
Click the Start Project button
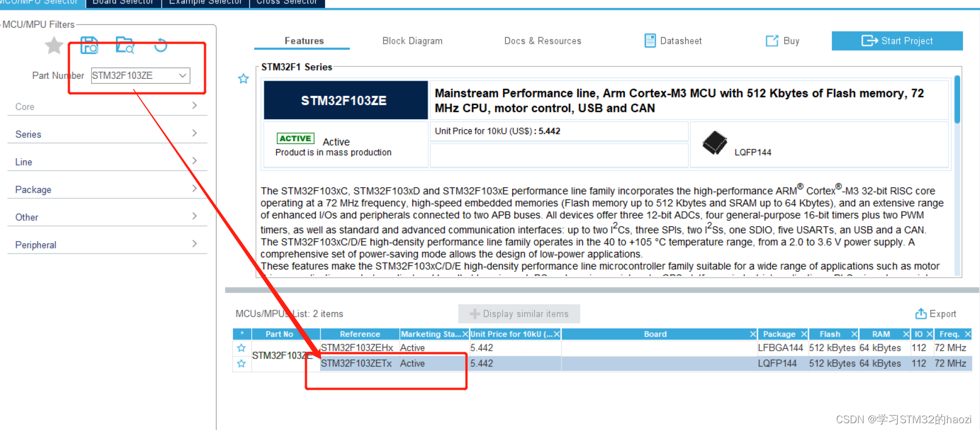(x=897, y=41)
